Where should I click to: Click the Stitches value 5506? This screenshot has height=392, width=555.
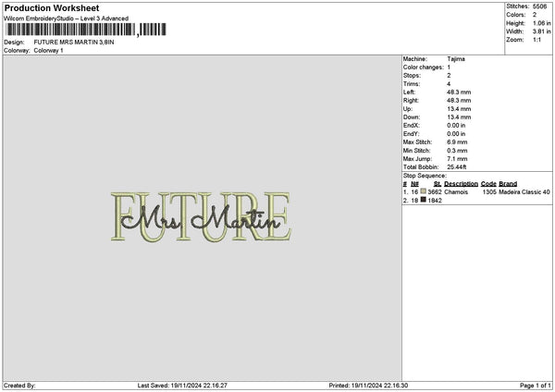coord(539,6)
